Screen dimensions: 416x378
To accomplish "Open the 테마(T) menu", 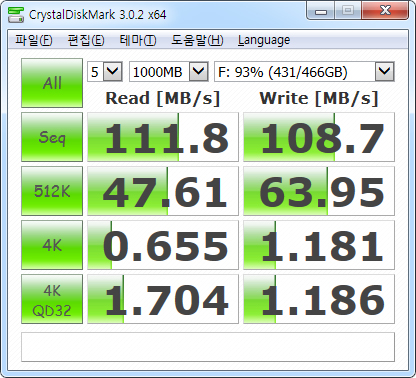I will click(137, 40).
